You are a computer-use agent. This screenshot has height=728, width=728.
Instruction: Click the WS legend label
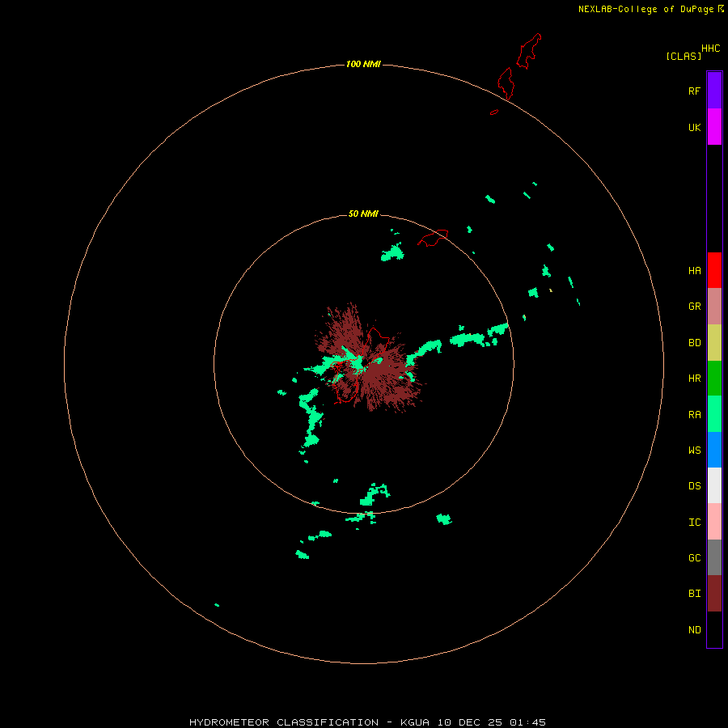tap(694, 450)
